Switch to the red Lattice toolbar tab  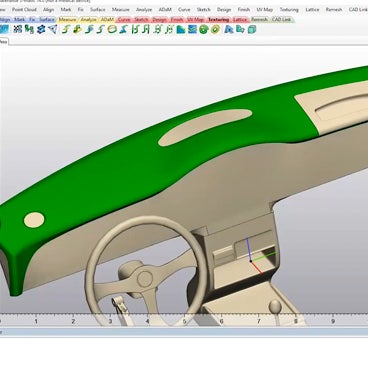(x=240, y=20)
